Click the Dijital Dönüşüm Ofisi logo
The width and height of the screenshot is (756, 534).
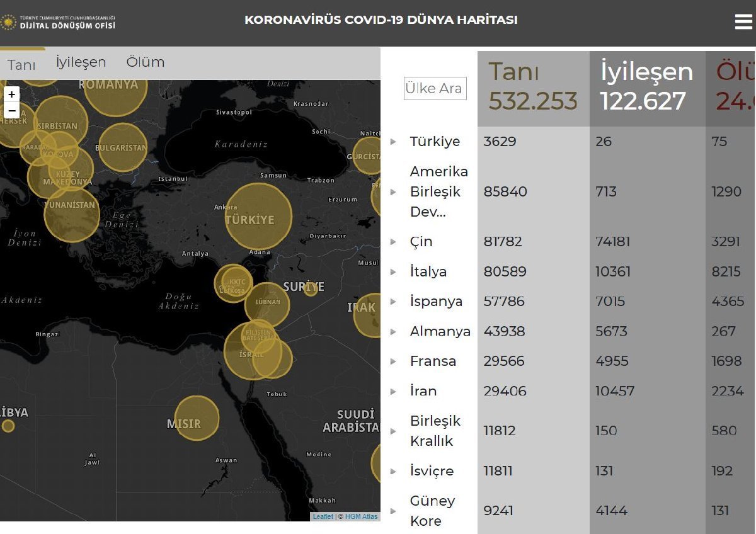58,23
